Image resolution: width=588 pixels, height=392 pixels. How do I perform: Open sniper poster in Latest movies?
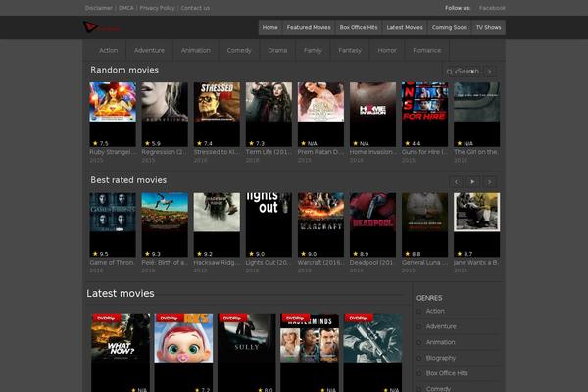372,353
